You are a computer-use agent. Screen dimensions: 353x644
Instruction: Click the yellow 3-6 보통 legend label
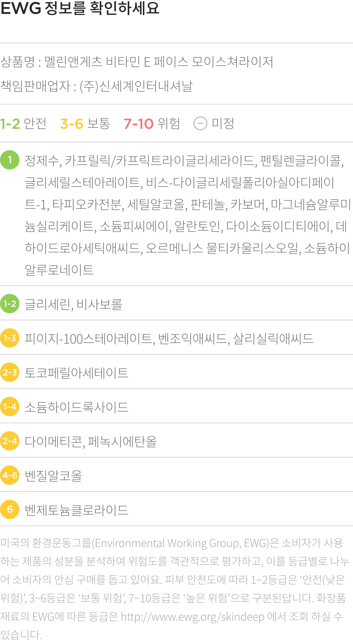pos(85,124)
